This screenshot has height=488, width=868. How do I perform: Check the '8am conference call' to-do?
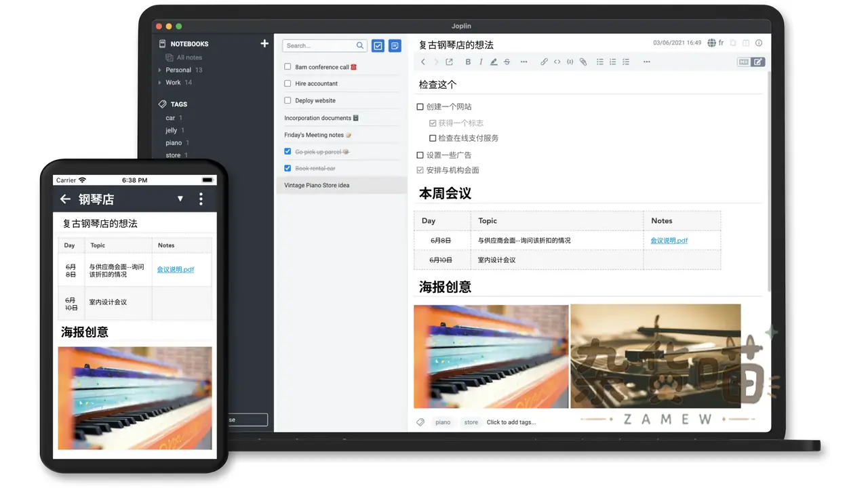click(x=288, y=67)
